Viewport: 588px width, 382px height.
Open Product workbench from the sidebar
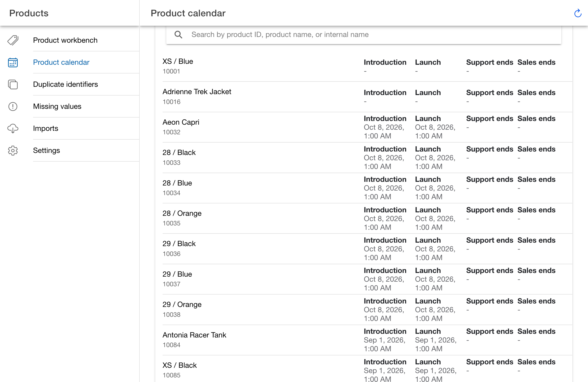click(x=65, y=40)
